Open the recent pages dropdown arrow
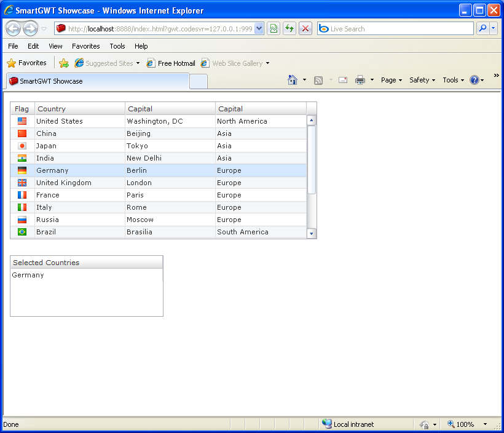504x433 pixels. pyautogui.click(x=44, y=29)
